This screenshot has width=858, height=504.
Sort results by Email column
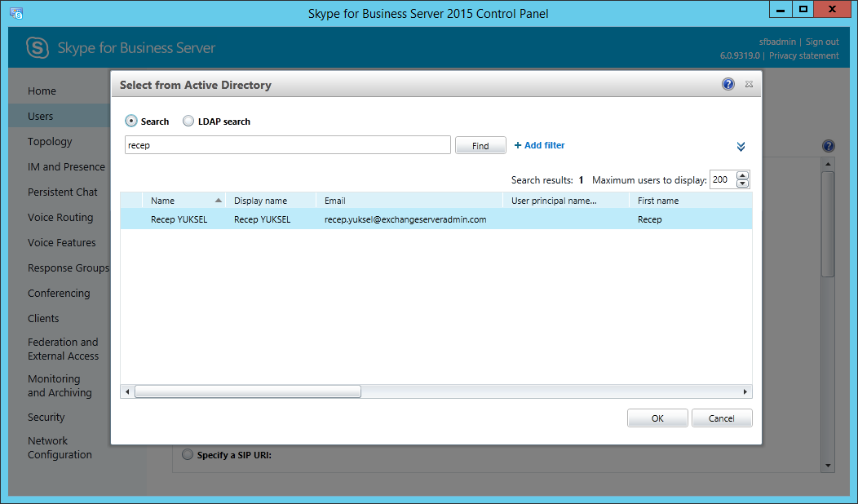point(409,201)
